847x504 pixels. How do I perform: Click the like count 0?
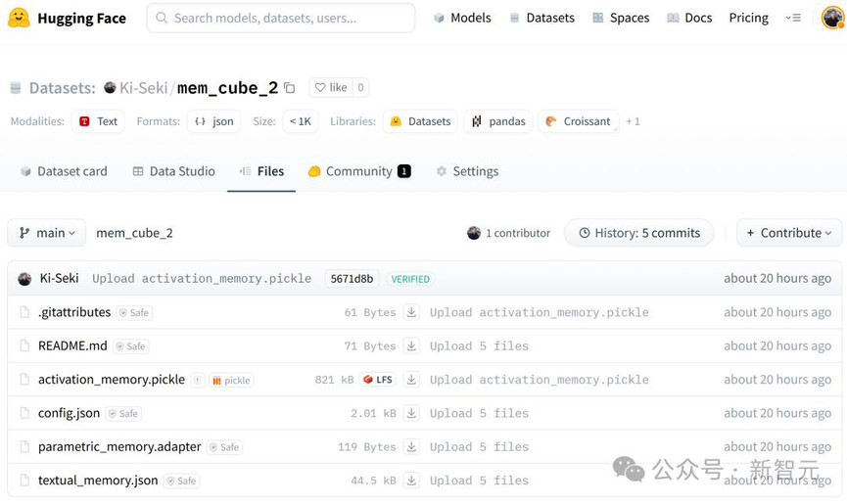point(361,87)
